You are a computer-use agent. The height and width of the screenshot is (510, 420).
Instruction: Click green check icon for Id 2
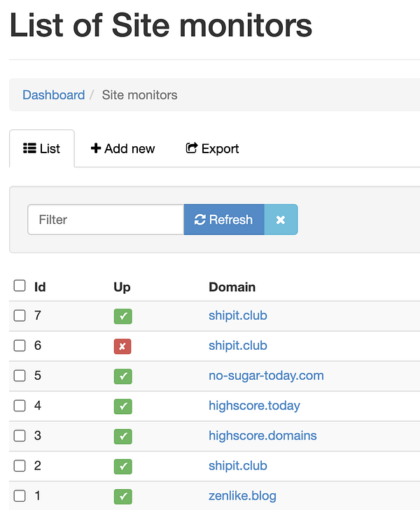click(x=122, y=467)
